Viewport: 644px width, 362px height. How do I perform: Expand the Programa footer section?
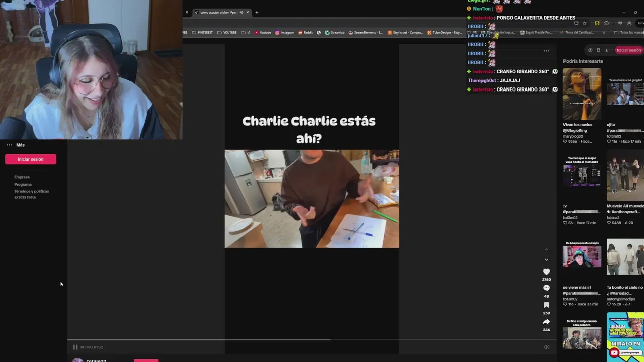(x=23, y=184)
